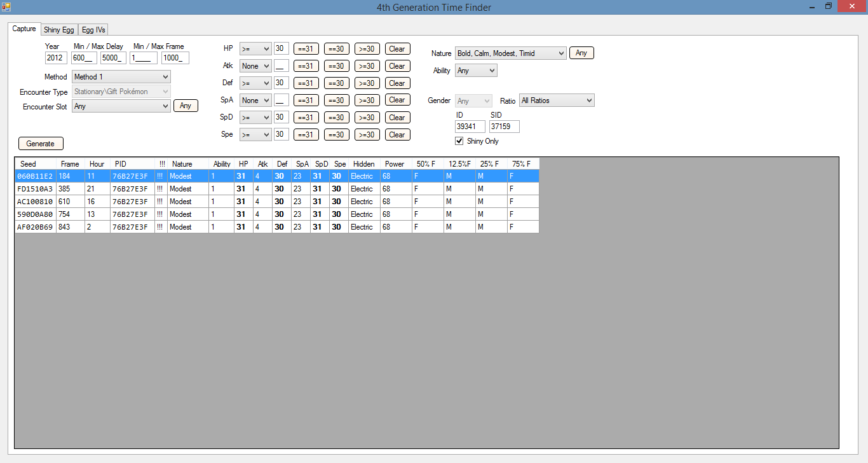The image size is (868, 463).
Task: Click the empty Atk IV value field
Action: pyautogui.click(x=281, y=66)
